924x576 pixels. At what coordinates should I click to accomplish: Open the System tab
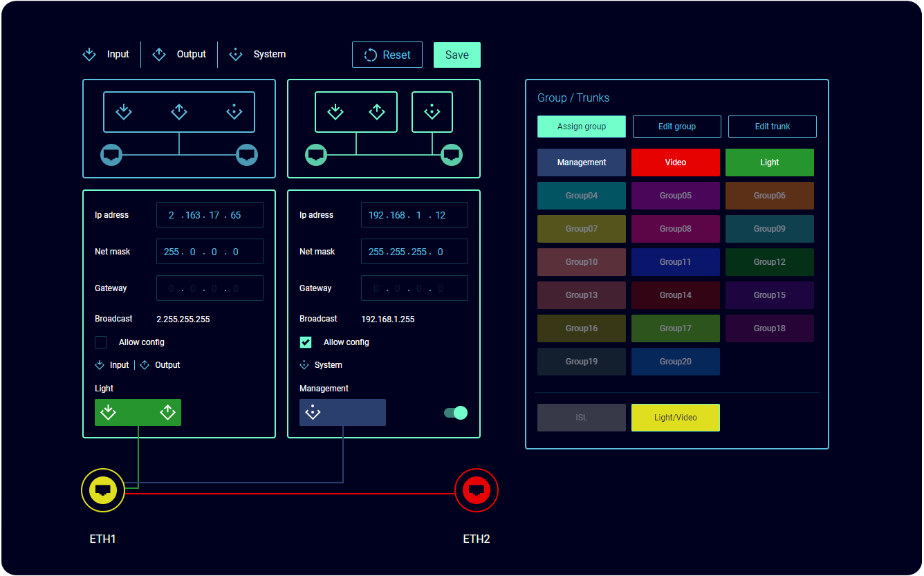(x=258, y=55)
